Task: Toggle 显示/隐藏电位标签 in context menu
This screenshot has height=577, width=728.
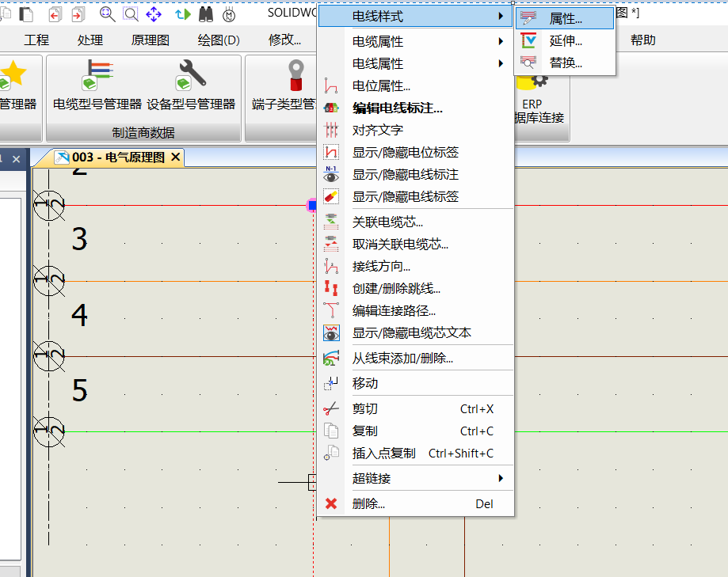Action: [x=405, y=152]
